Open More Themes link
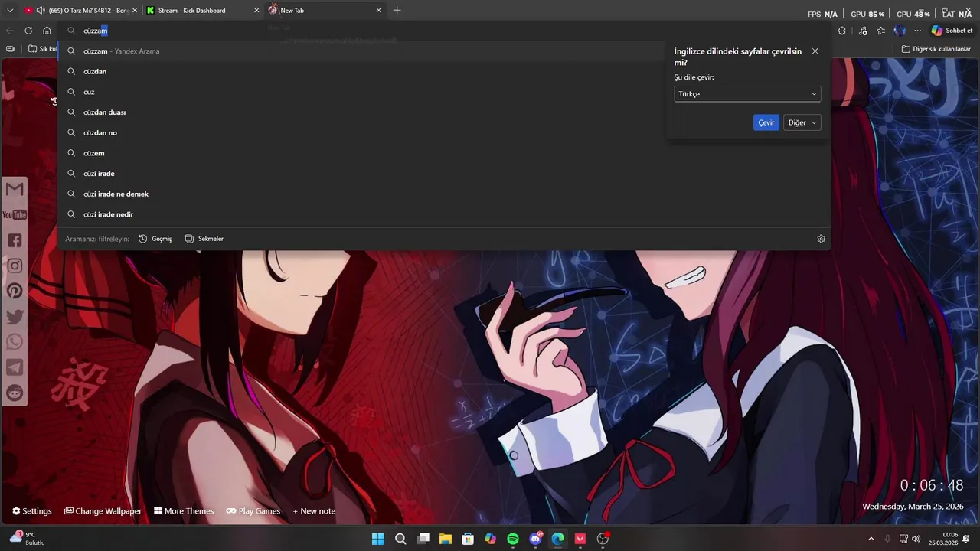Viewport: 980px width, 551px height. coord(184,511)
